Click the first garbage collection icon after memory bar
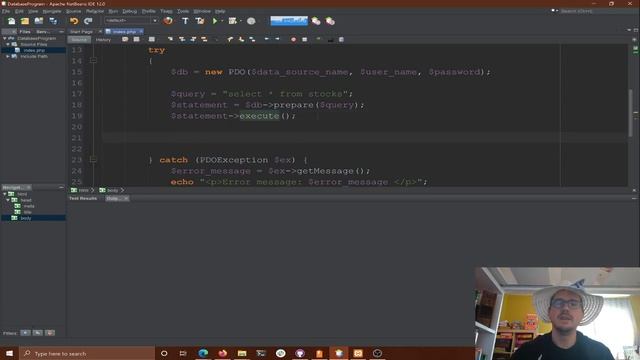 316,21
